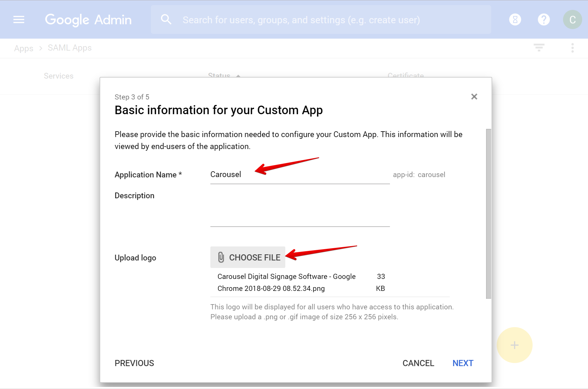Click the paperclip icon on Choose File
This screenshot has height=389, width=588.
point(221,257)
